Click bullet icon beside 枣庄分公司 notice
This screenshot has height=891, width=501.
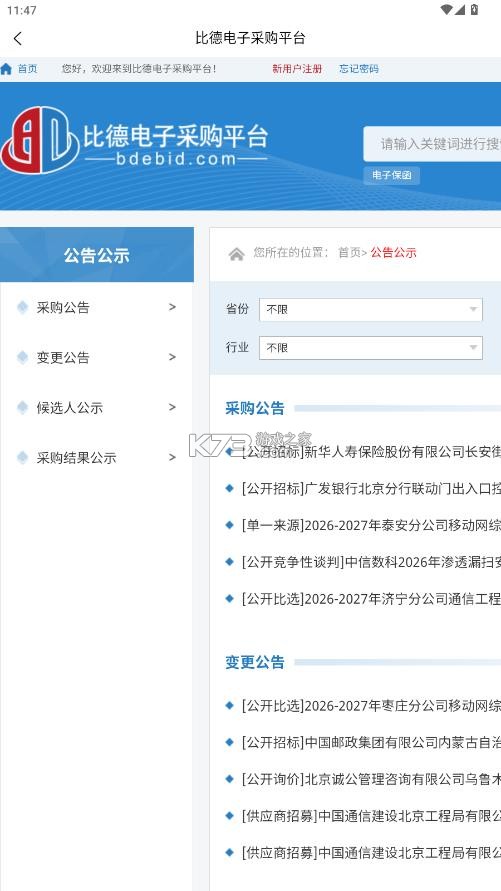point(229,705)
